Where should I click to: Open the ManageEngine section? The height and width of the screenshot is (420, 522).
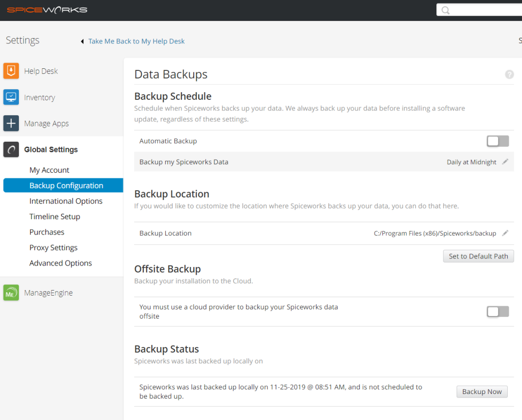(48, 293)
